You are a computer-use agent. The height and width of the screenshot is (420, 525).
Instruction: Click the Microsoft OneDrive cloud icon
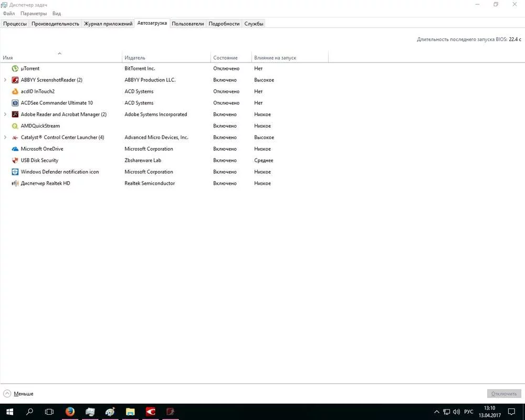point(15,149)
